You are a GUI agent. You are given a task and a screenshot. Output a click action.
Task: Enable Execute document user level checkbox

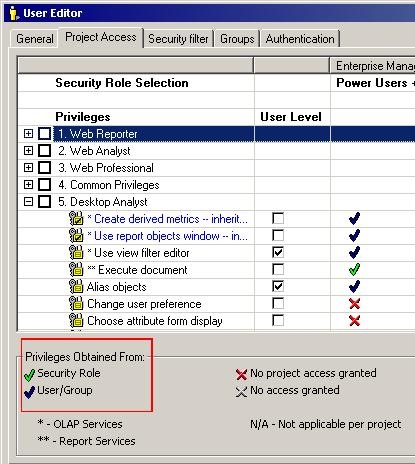click(278, 269)
